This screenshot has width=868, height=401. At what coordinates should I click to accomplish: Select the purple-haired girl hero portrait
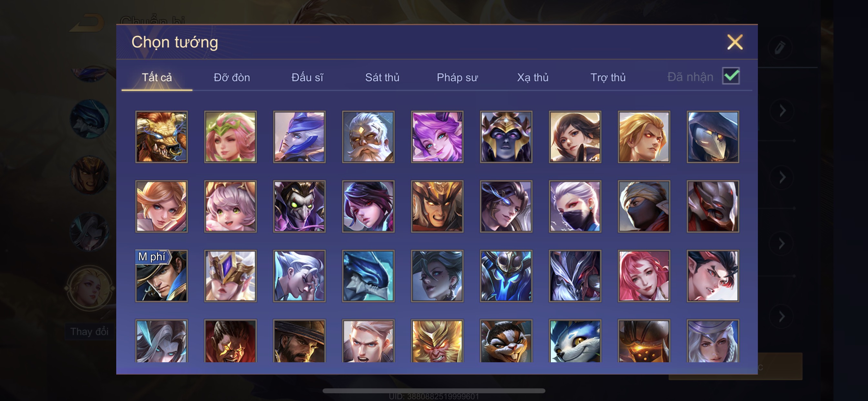tap(437, 137)
